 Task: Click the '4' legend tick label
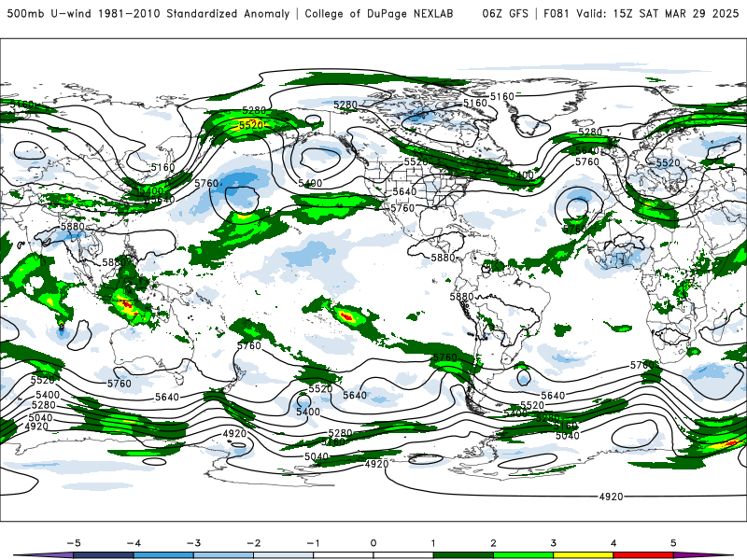[x=613, y=543]
